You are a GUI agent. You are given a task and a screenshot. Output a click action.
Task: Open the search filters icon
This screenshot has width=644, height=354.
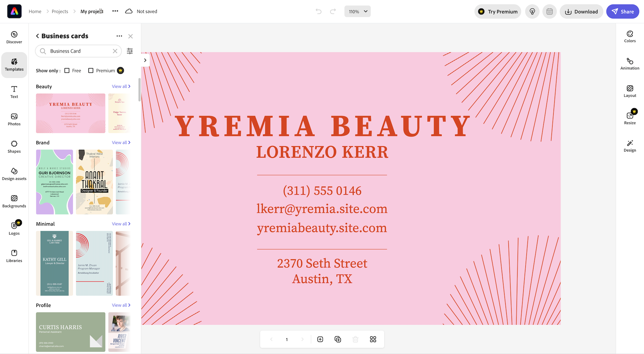point(130,51)
